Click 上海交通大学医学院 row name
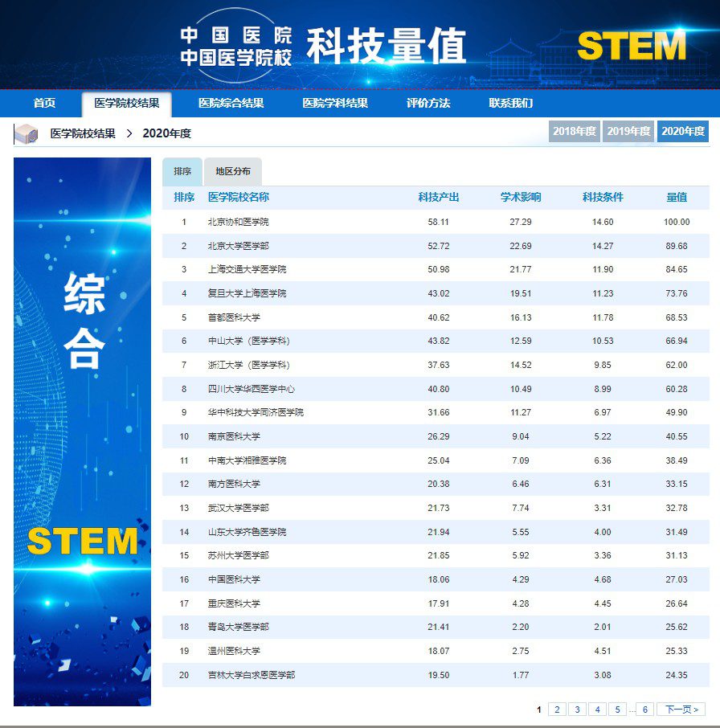Image resolution: width=720 pixels, height=728 pixels. click(x=247, y=269)
